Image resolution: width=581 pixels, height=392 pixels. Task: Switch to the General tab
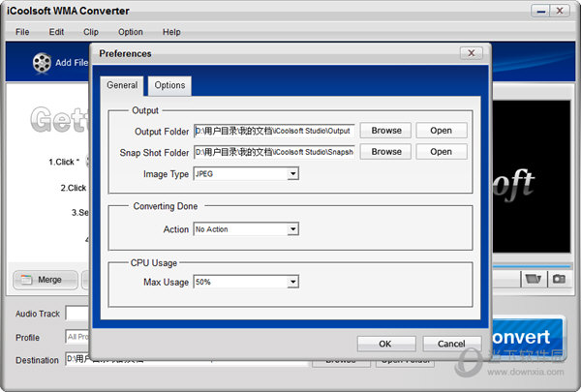point(122,85)
